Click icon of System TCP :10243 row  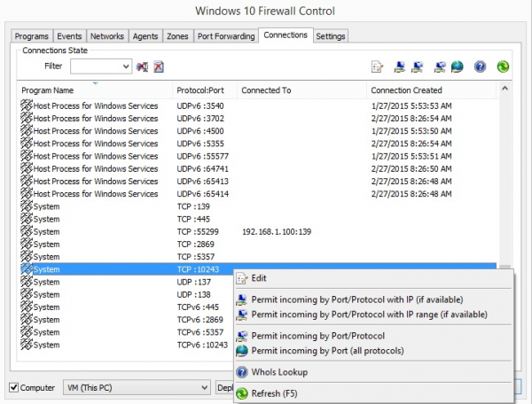[x=27, y=269]
